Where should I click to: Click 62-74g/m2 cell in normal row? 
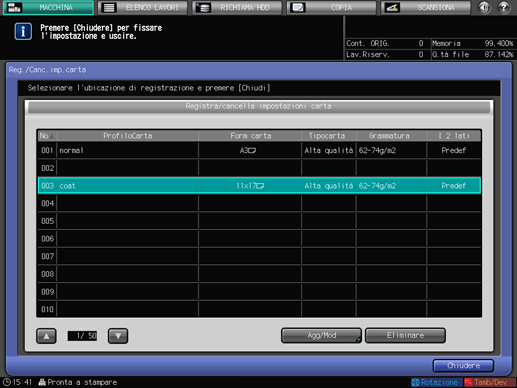point(392,150)
